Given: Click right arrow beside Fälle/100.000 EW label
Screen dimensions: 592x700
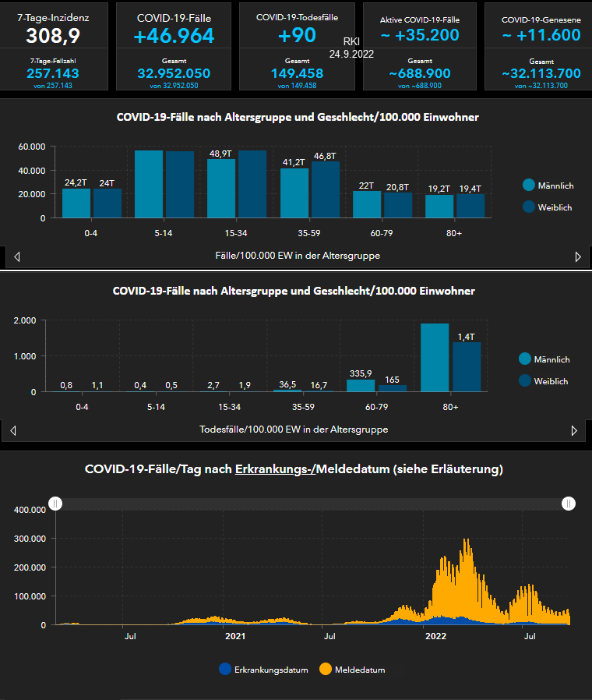Looking at the screenshot, I should pos(577,256).
